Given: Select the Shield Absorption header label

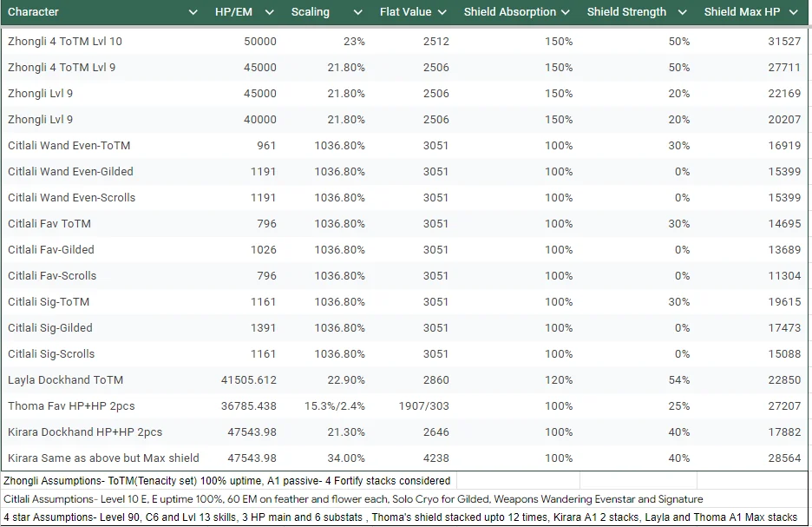Looking at the screenshot, I should point(510,12).
